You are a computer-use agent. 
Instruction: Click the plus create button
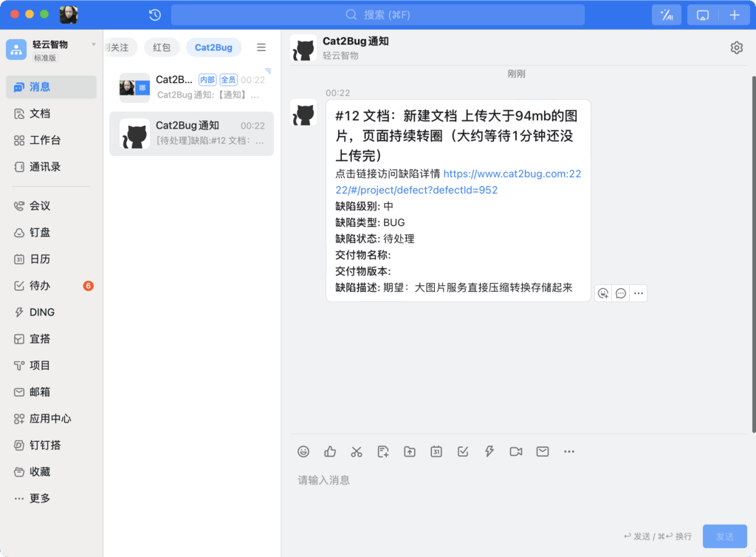click(735, 15)
